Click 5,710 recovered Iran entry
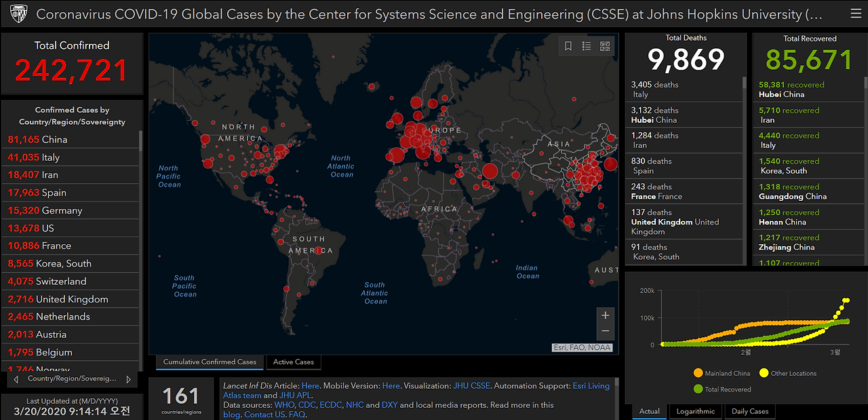 (807, 115)
